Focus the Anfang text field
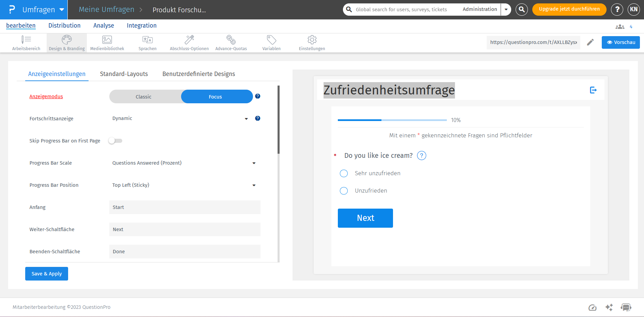Screen dimensions: 644x317 [185, 207]
